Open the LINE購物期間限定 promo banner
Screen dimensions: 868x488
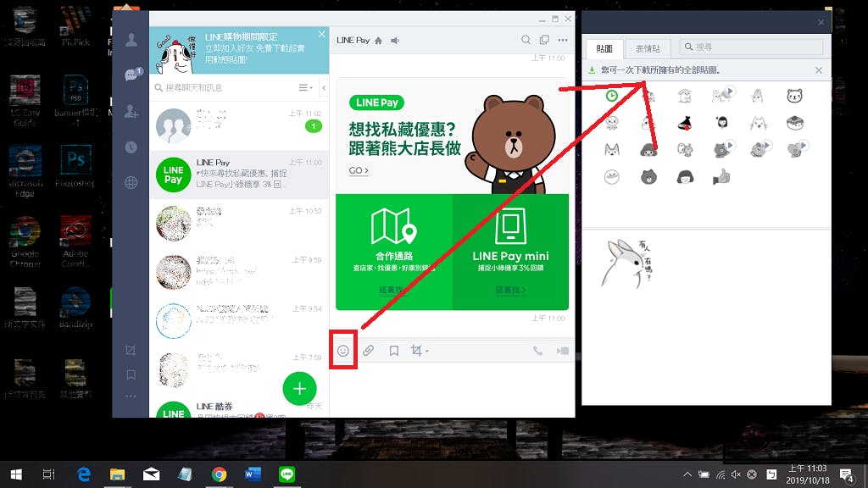(239, 50)
